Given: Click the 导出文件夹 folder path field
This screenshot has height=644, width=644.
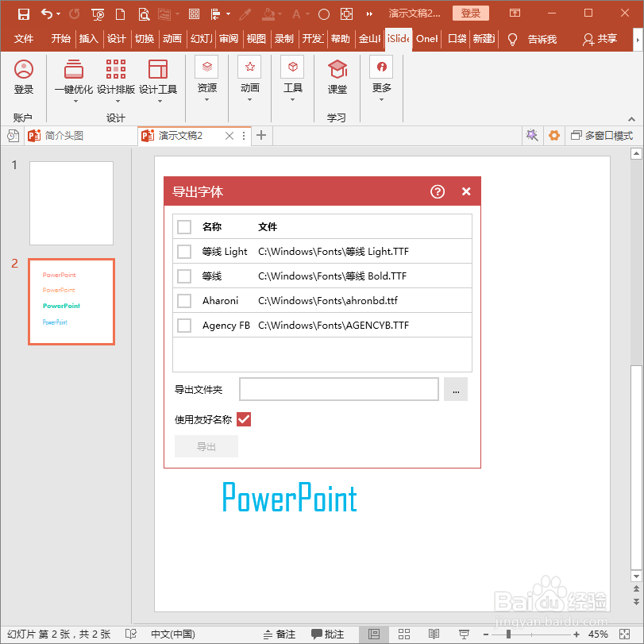Looking at the screenshot, I should pos(339,389).
